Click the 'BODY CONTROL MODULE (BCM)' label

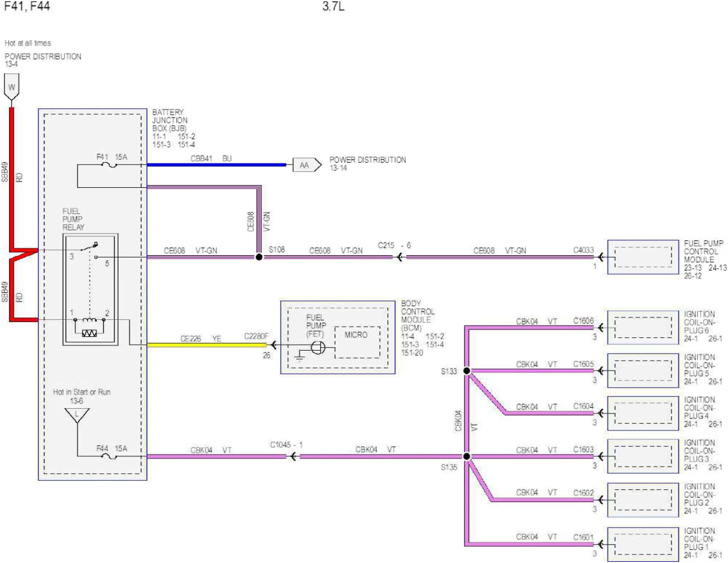(x=418, y=316)
